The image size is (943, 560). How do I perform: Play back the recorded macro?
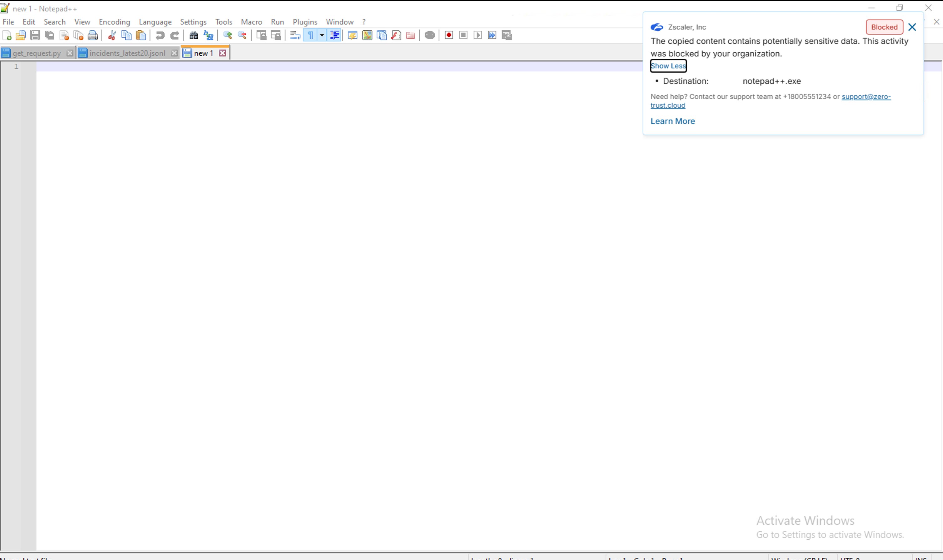coord(478,35)
